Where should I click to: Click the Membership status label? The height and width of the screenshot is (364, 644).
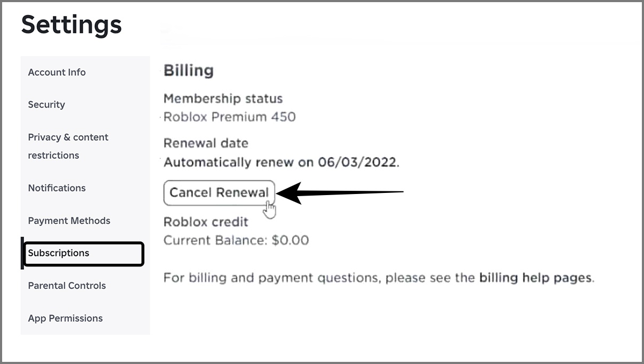point(223,99)
